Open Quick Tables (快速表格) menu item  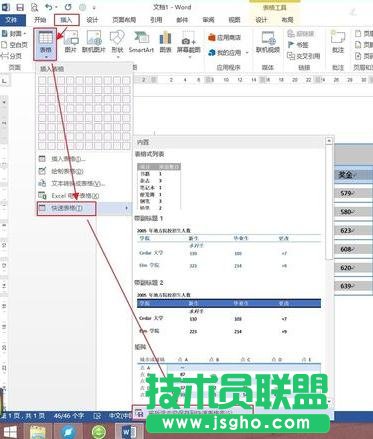point(83,208)
